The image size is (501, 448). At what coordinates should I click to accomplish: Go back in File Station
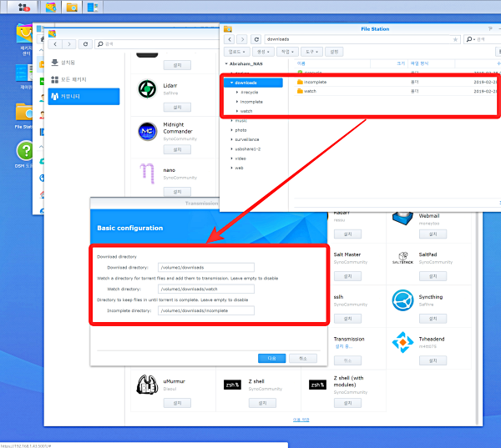tap(230, 39)
